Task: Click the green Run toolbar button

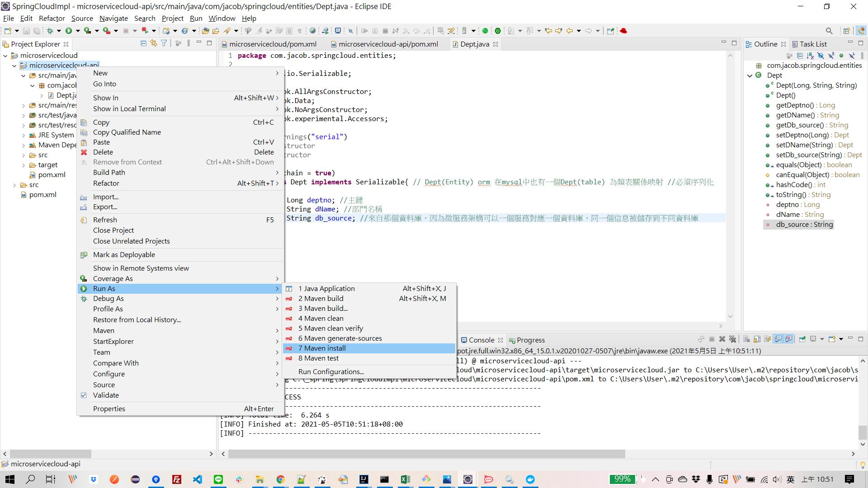Action: pos(69,31)
